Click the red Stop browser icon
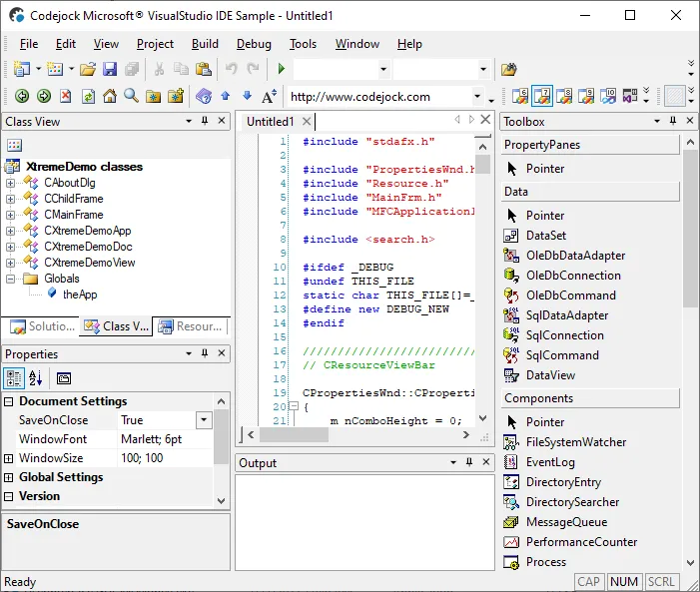 pos(66,97)
